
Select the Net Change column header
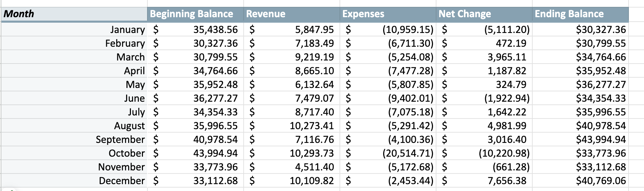click(x=484, y=14)
